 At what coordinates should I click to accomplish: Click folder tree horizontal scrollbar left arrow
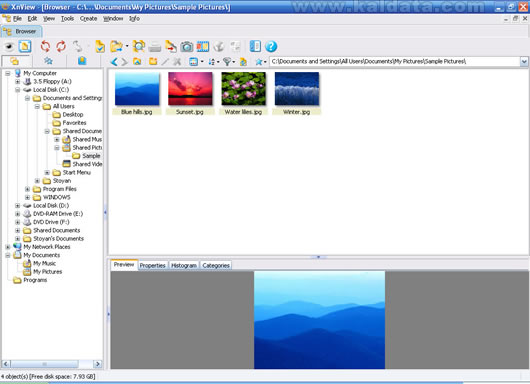click(6, 364)
